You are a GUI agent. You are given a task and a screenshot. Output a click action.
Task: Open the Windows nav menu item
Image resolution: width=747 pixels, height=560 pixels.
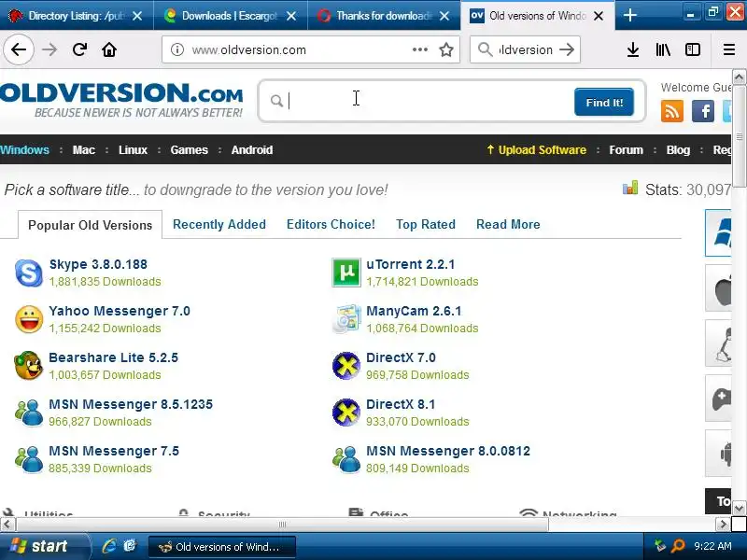point(24,150)
